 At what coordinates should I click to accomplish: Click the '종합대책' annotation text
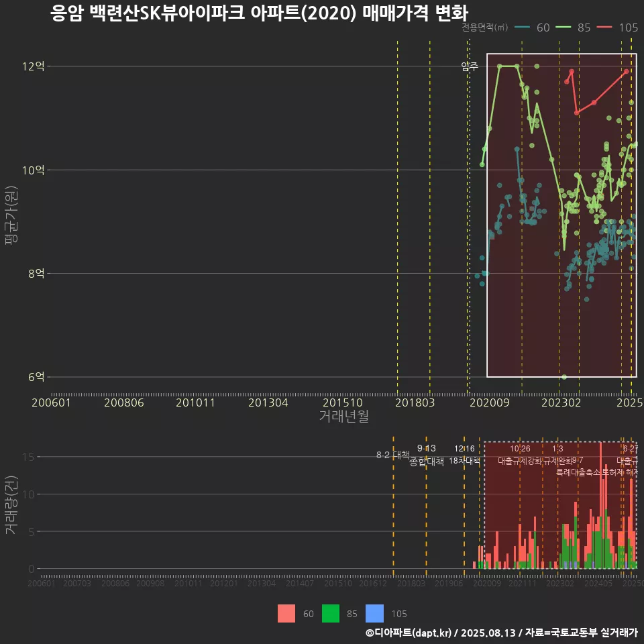tap(427, 462)
